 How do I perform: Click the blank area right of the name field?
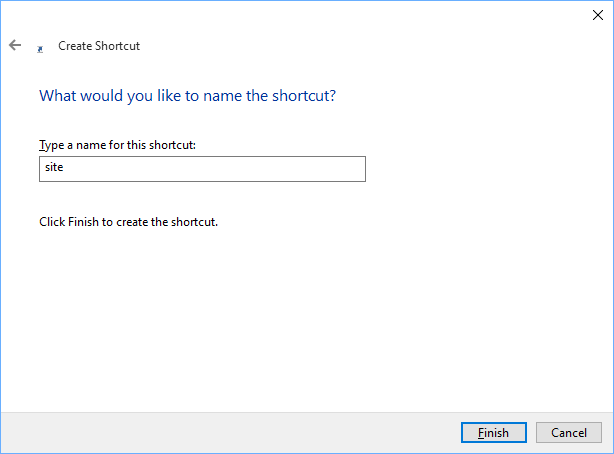(480, 169)
